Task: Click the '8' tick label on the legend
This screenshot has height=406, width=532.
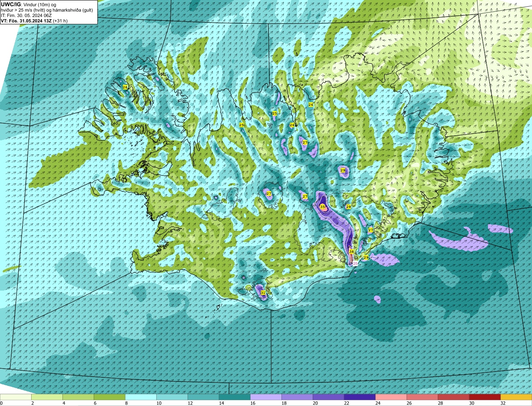Action: (x=126, y=403)
